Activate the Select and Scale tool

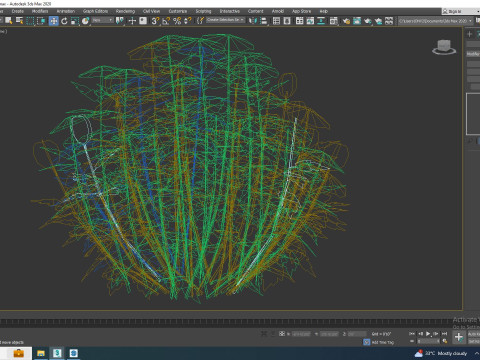pos(75,21)
